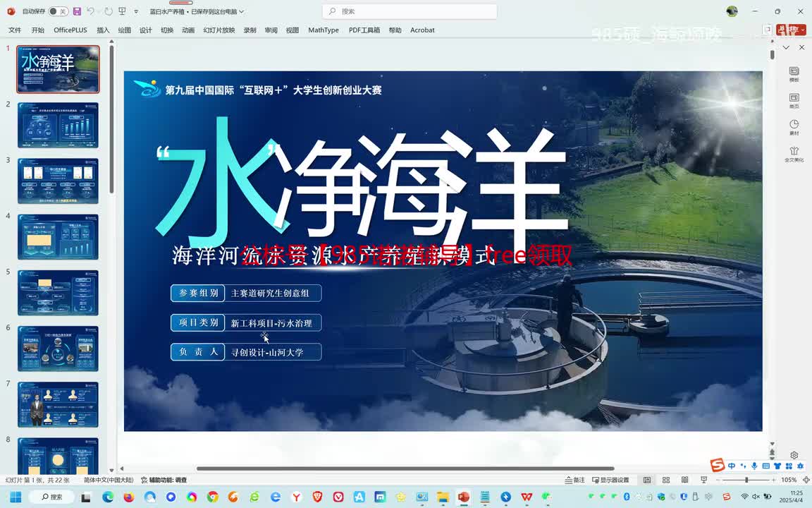Switch to Reading view icon
The width and height of the screenshot is (812, 508).
pos(684,480)
